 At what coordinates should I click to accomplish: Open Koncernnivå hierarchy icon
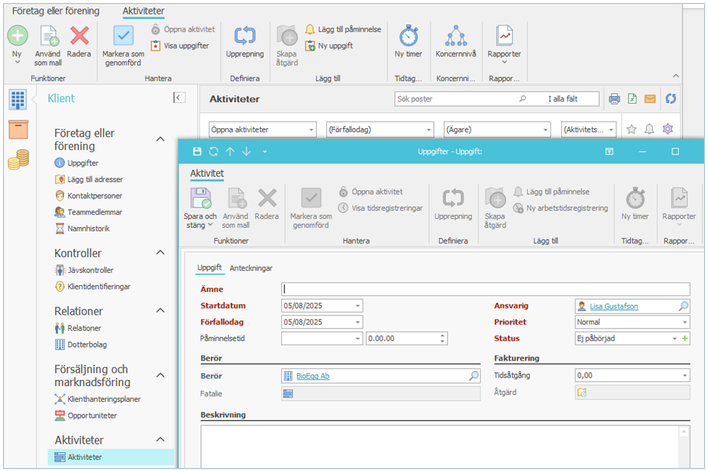pos(456,36)
